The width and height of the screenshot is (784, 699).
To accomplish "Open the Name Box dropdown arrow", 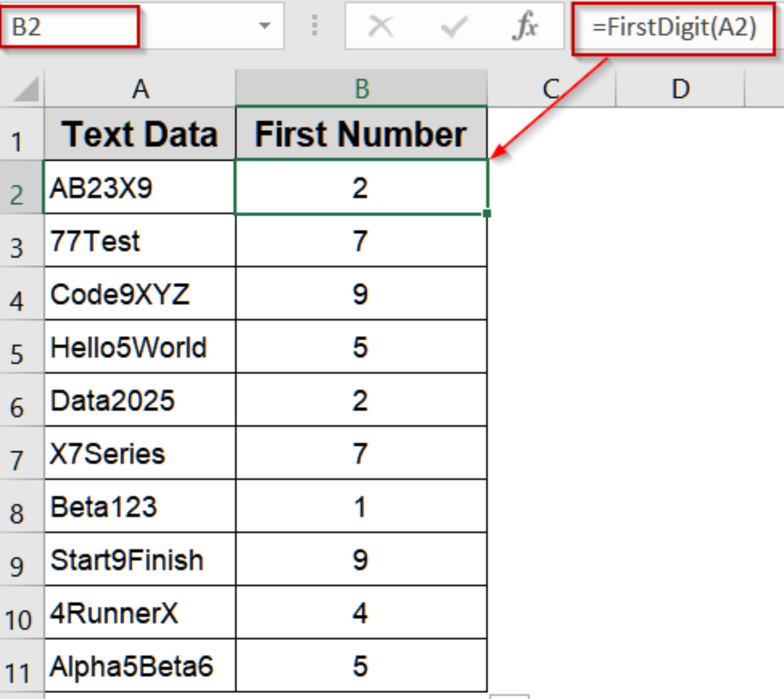I will coord(265,25).
